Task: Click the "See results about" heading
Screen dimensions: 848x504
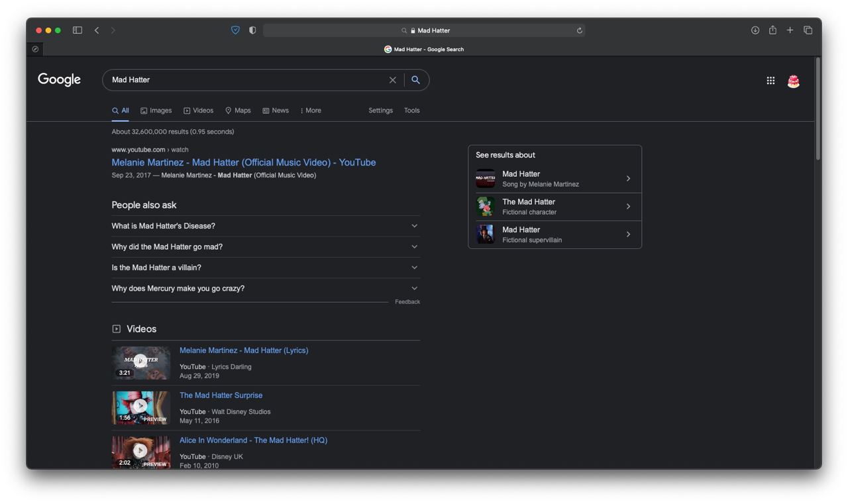Action: pyautogui.click(x=505, y=155)
